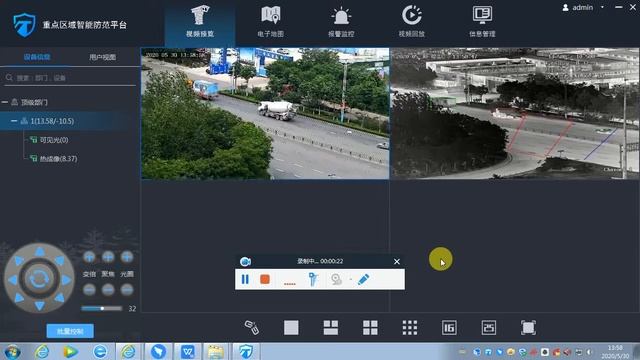Stop the screen recording with orange square

point(265,279)
